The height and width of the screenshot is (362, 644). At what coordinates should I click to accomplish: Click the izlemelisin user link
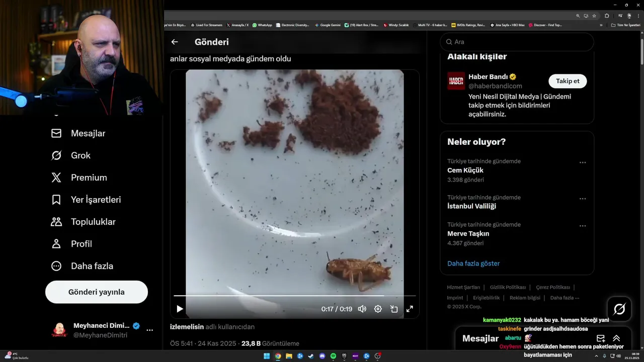point(187,327)
